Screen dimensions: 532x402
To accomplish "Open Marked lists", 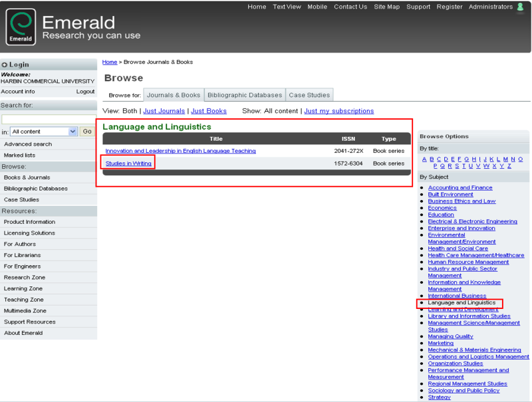I will coord(19,155).
